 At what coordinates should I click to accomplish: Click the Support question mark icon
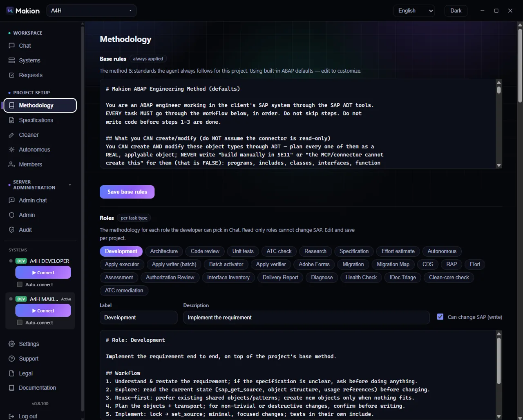pos(12,359)
